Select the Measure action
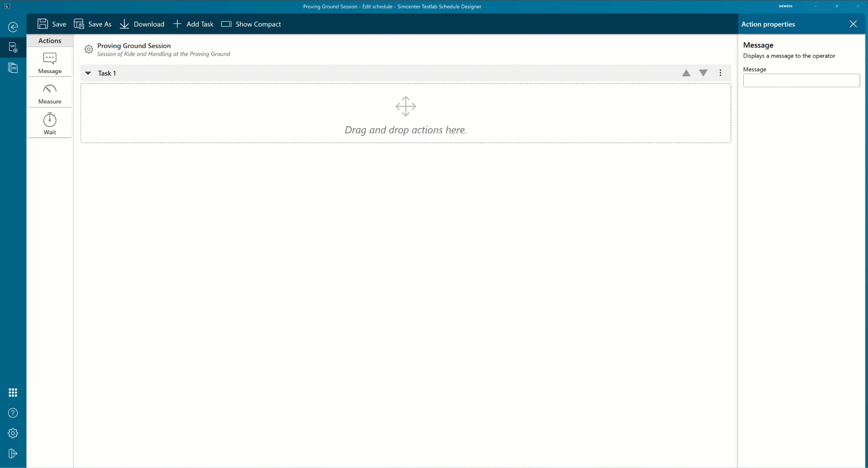This screenshot has height=468, width=868. pos(50,94)
